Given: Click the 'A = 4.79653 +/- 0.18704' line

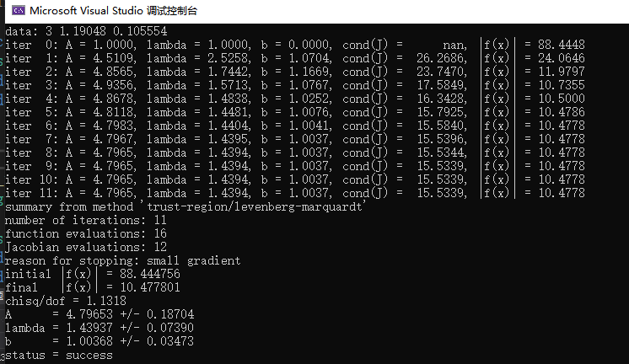Looking at the screenshot, I should tap(99, 314).
